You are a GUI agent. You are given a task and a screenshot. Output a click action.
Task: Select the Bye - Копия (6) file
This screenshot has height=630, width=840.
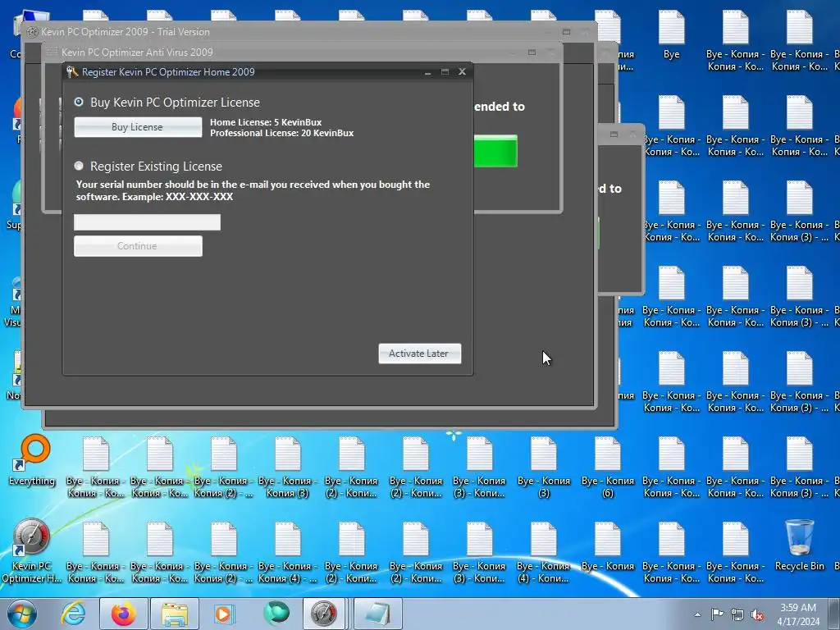(x=608, y=467)
